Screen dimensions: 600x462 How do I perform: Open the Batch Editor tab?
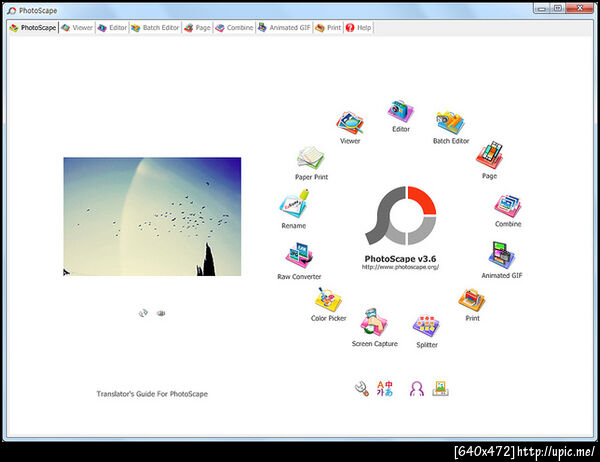pos(155,28)
